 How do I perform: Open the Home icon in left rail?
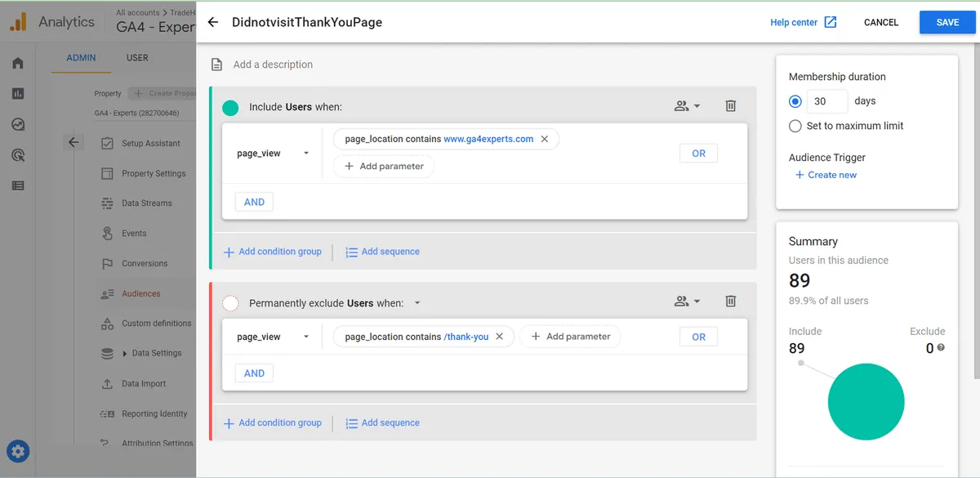tap(18, 63)
